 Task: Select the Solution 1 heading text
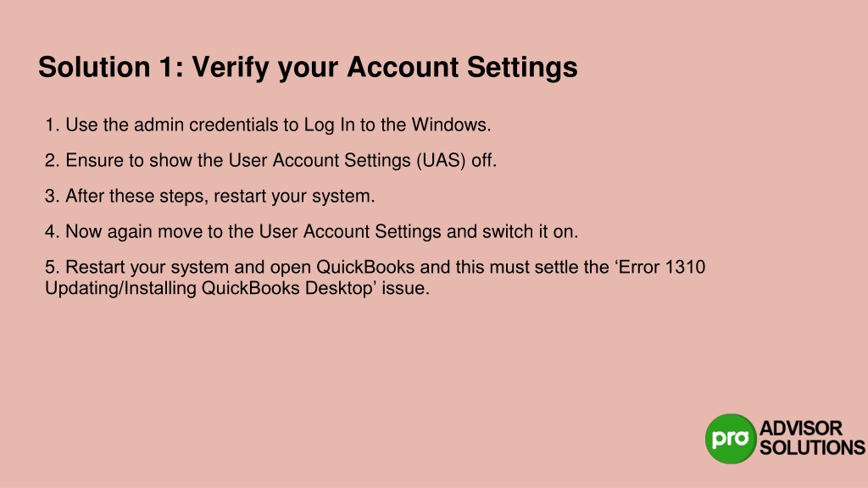click(308, 68)
